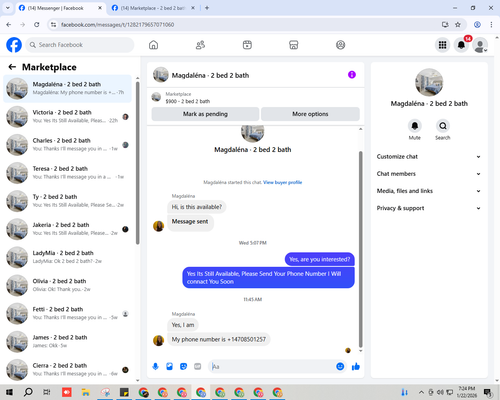Choose a sticker from the composer
Screen dimensions: 500x400
point(183,367)
